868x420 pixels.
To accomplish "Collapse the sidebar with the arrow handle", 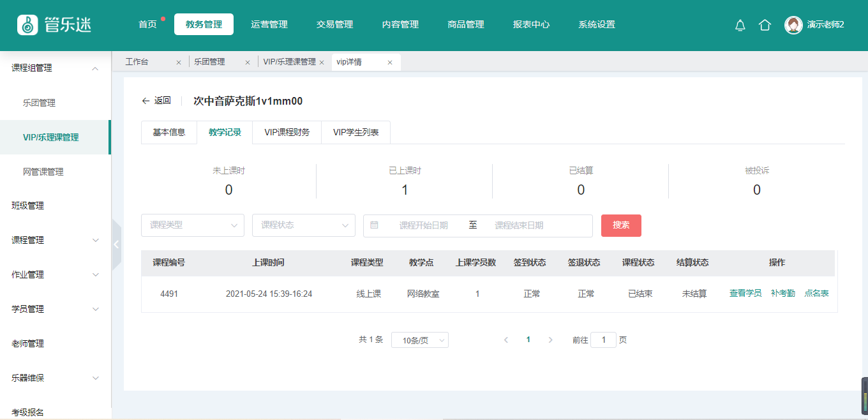I will (116, 244).
